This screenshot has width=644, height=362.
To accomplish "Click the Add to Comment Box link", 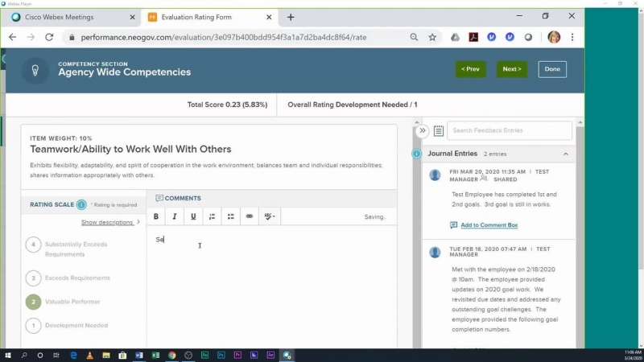I will [x=489, y=225].
